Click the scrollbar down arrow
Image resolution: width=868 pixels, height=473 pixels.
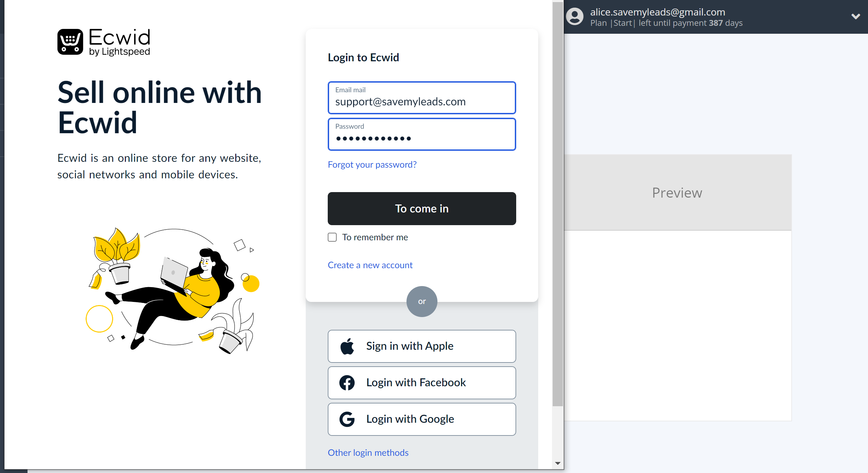558,463
